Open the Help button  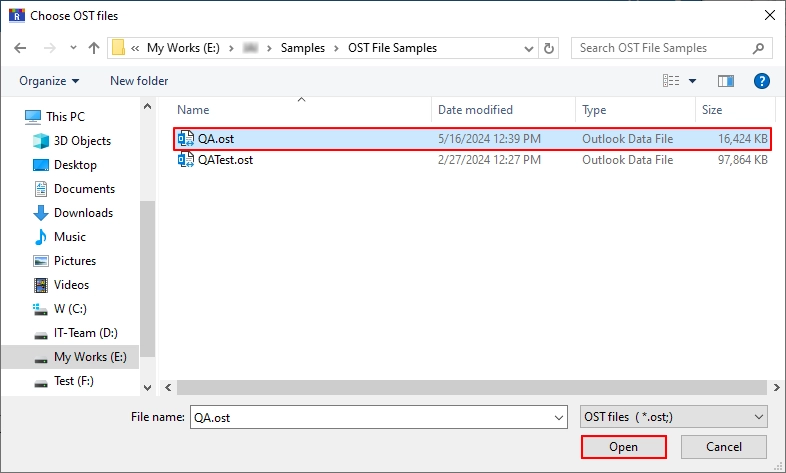tap(761, 81)
